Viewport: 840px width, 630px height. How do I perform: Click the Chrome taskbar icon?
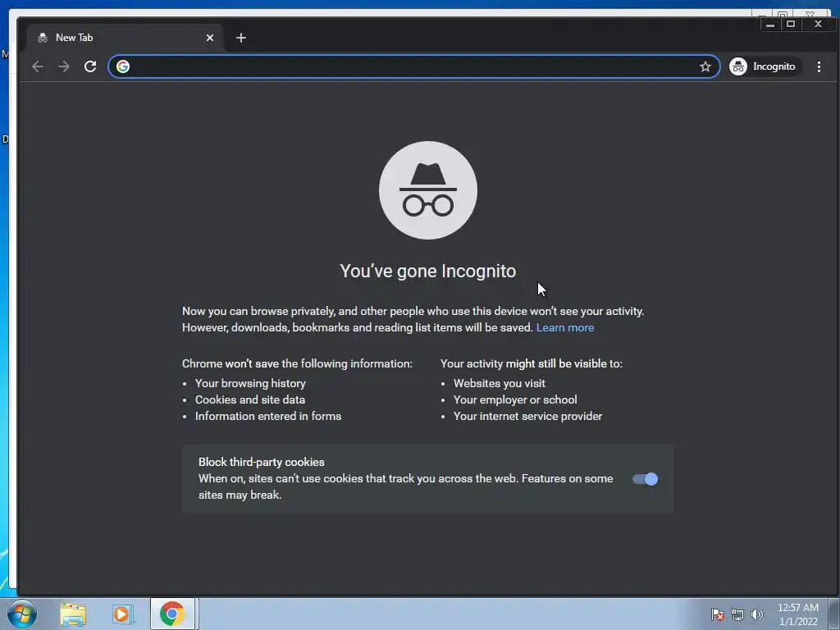pyautogui.click(x=172, y=614)
